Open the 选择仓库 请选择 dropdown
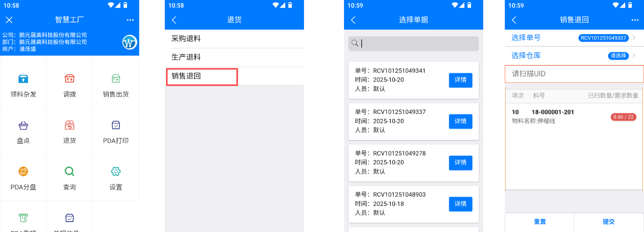Image resolution: width=644 pixels, height=232 pixels. click(x=618, y=56)
